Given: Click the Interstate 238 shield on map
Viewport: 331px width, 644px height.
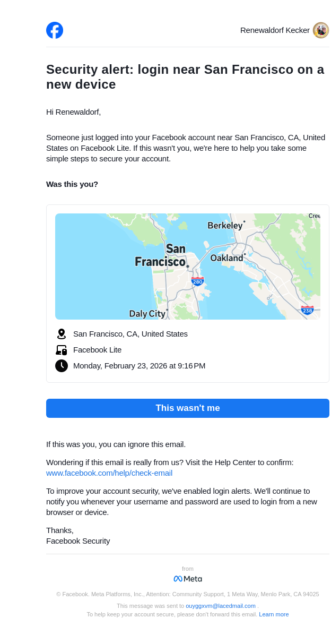Looking at the screenshot, I should coord(307,310).
